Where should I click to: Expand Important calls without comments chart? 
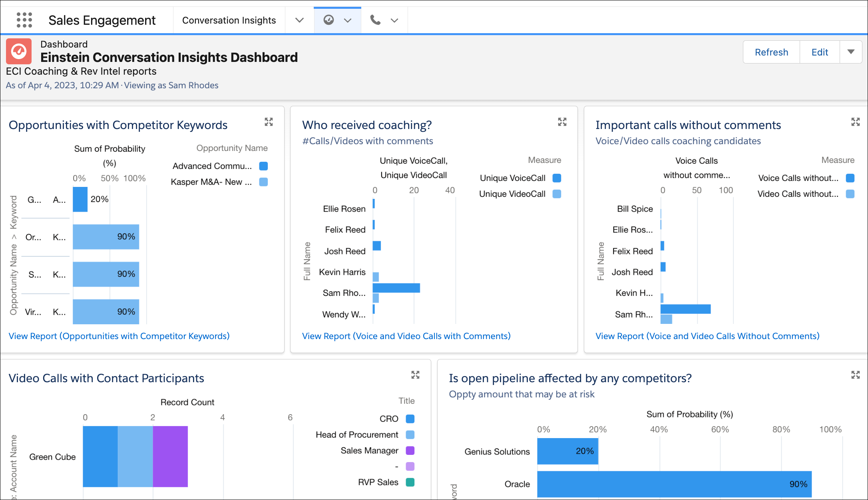(x=856, y=122)
